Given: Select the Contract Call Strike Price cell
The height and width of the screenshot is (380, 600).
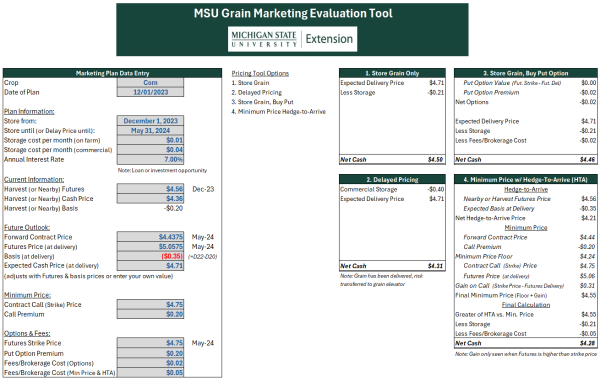Looking at the screenshot, I should pos(150,305).
